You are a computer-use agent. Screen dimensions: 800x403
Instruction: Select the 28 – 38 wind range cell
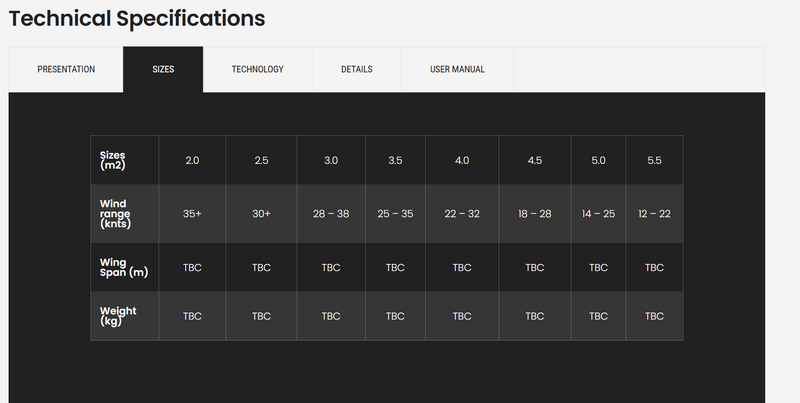(331, 214)
